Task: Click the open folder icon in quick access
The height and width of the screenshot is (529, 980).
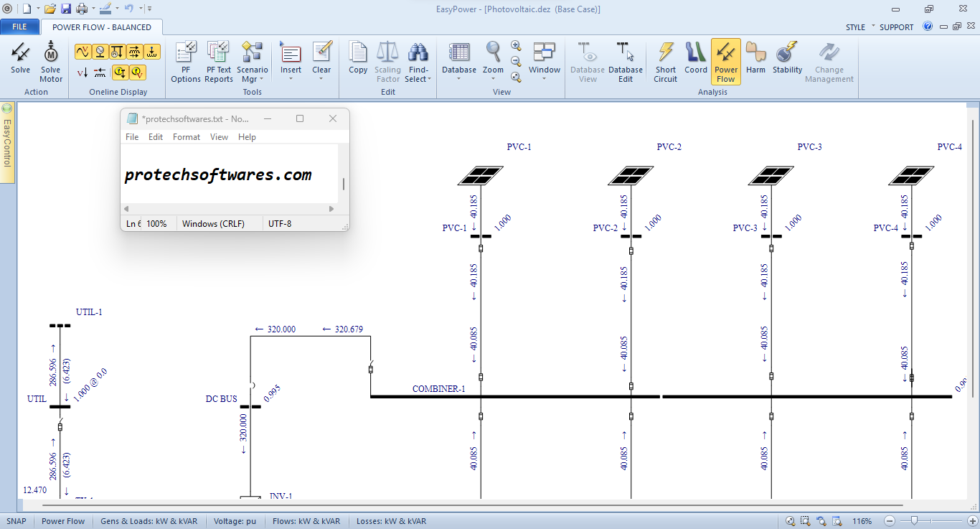Action: coord(50,9)
